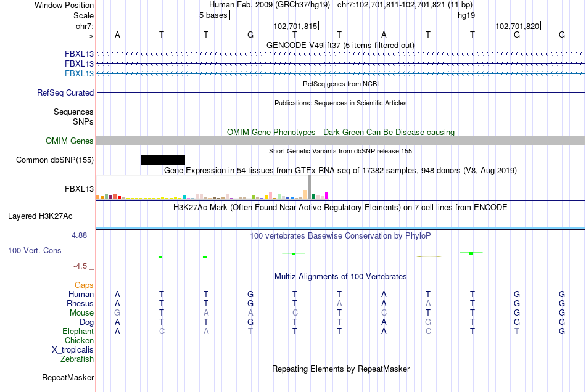Viewport: 586px width, 392px height.
Task: Select the SNPs track label
Action: [83, 121]
